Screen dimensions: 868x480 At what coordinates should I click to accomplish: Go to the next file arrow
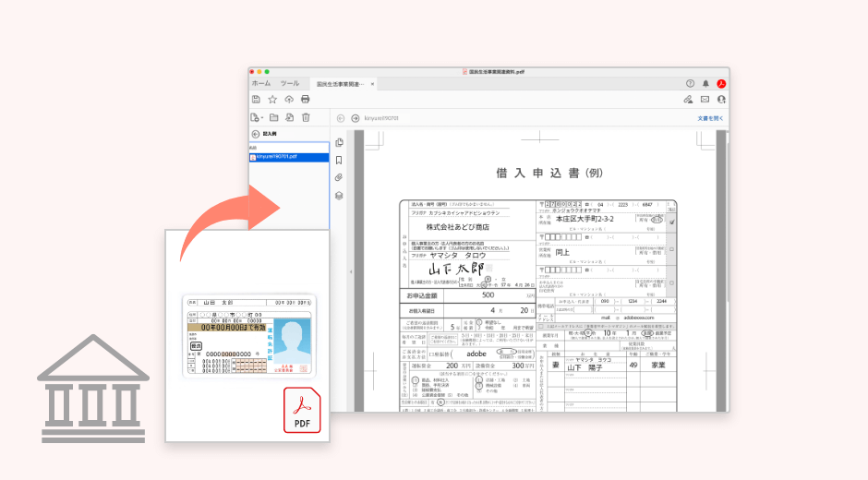(356, 118)
